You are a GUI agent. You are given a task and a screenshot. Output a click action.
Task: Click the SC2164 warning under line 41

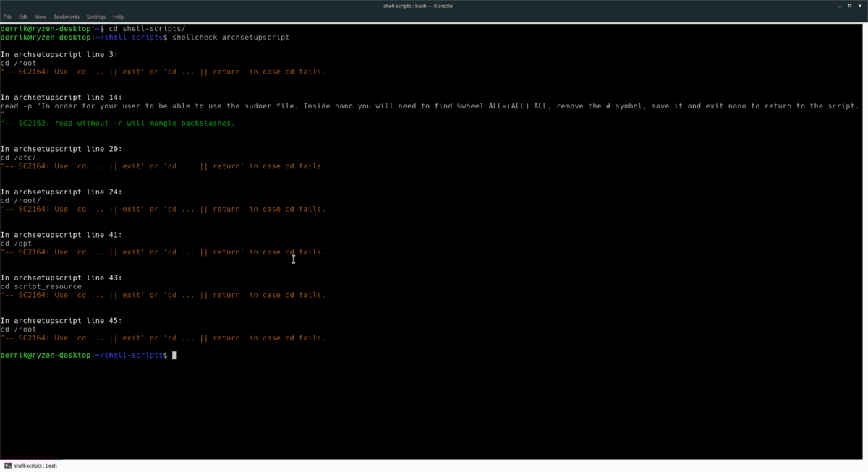(163, 252)
